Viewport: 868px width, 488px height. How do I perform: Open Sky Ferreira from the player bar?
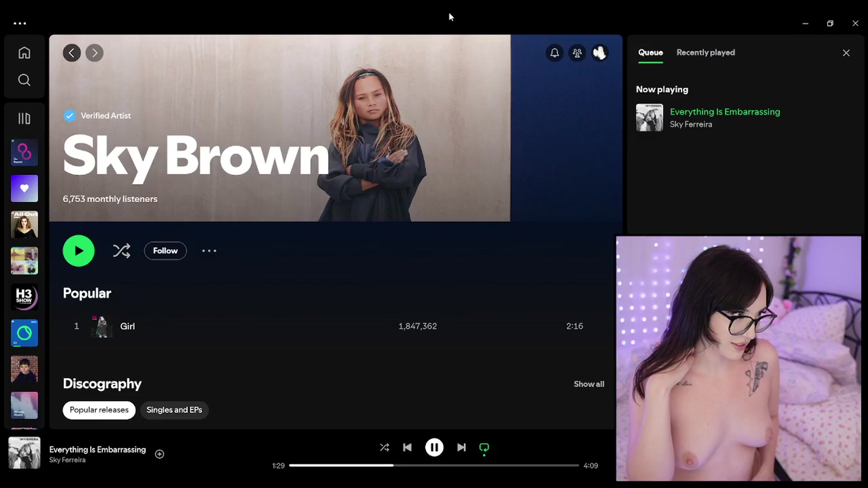67,460
